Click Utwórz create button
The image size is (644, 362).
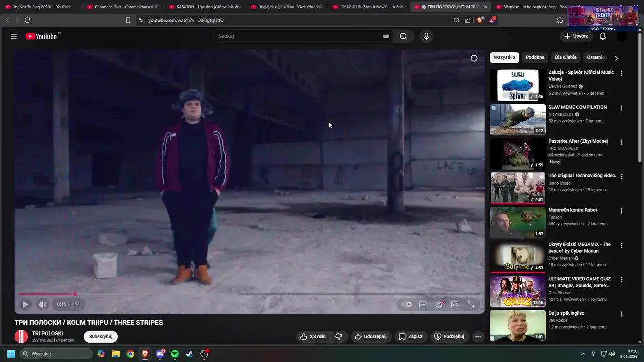pyautogui.click(x=576, y=36)
